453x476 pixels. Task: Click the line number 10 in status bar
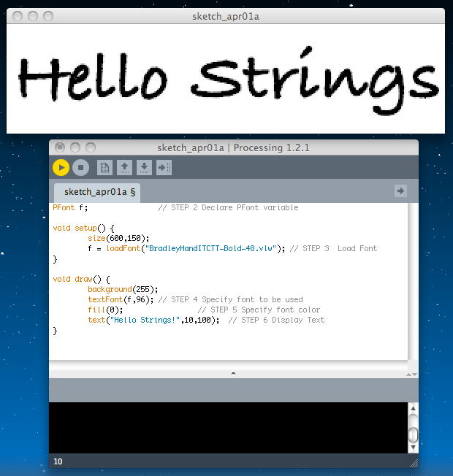tap(58, 461)
